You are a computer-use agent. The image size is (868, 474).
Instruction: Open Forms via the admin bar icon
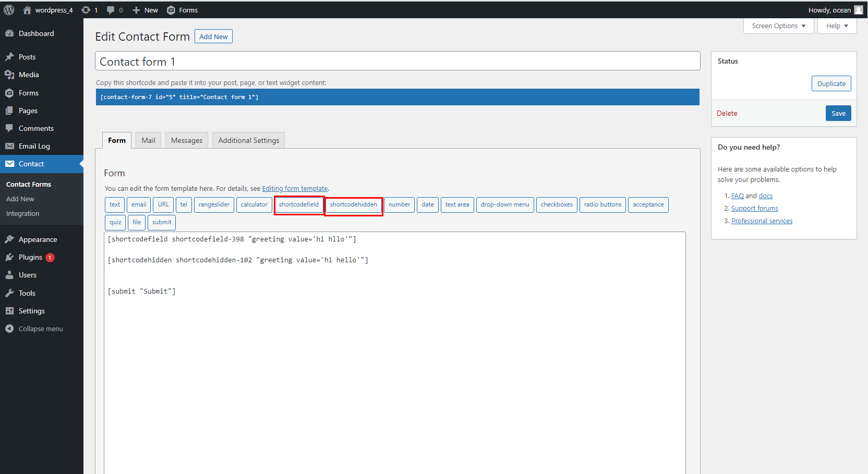pyautogui.click(x=171, y=9)
